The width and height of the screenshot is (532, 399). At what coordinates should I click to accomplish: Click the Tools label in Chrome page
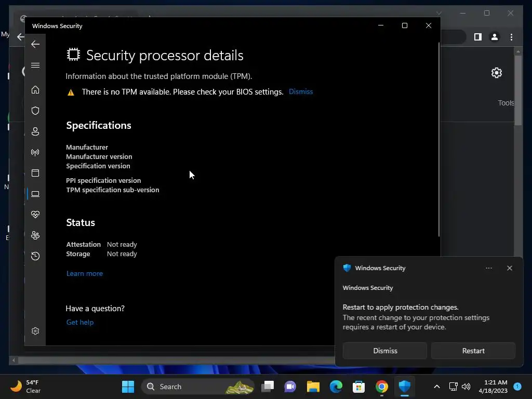click(x=506, y=103)
